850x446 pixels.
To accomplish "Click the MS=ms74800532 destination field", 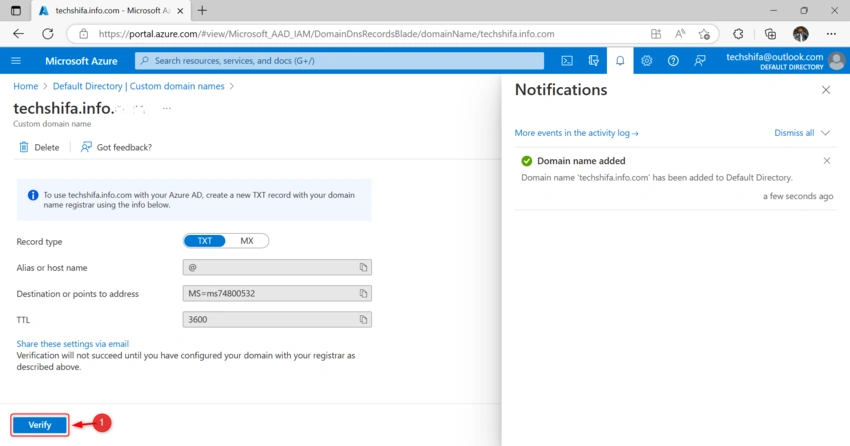I will pos(277,293).
